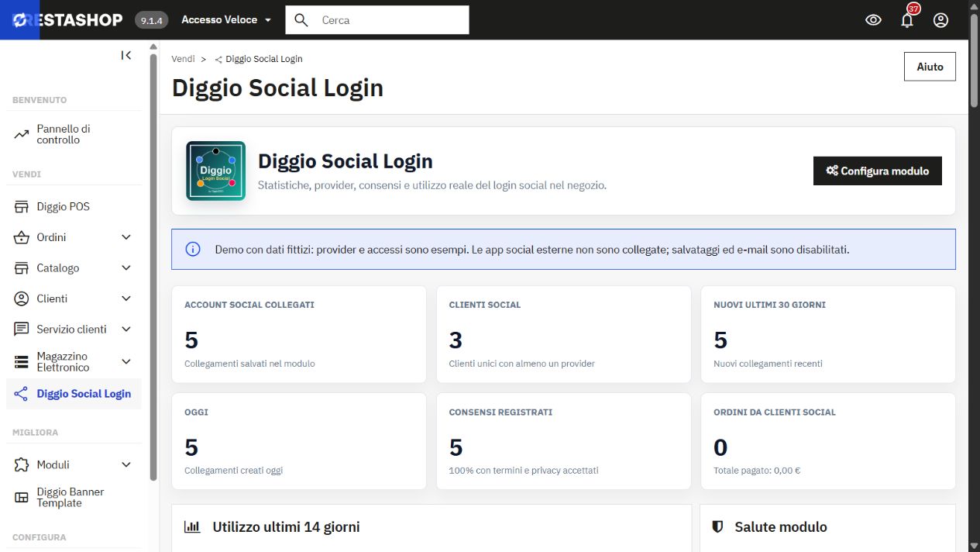The width and height of the screenshot is (980, 552).
Task: Open notifications bell with 37 badge
Action: click(x=907, y=20)
